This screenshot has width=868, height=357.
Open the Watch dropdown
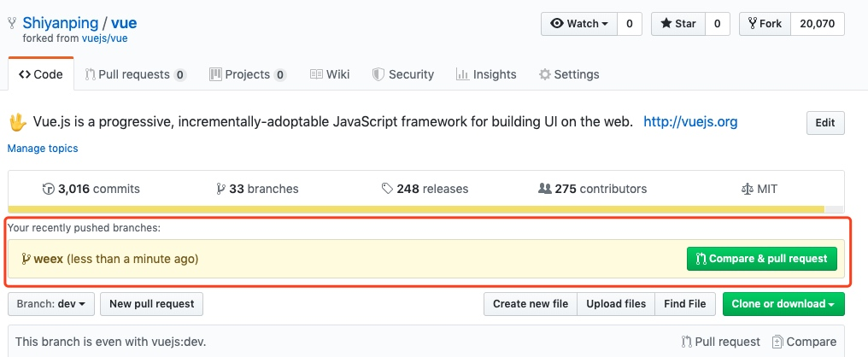pos(578,24)
